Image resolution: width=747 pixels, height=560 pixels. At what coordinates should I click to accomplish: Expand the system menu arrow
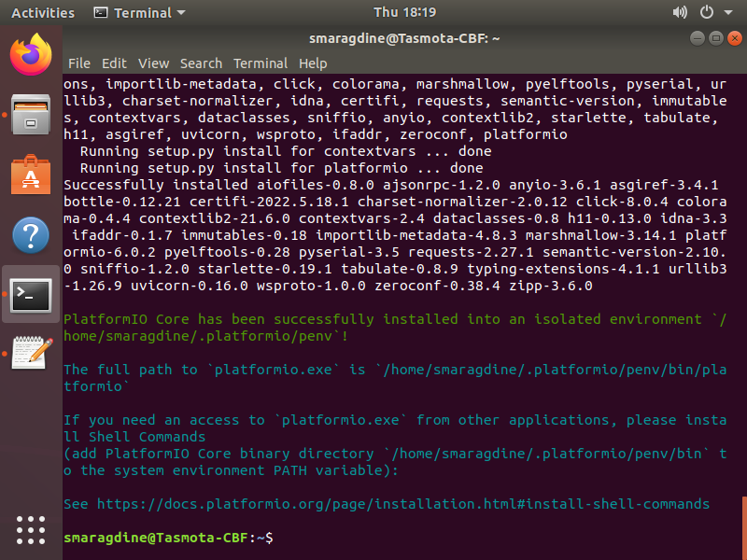click(x=728, y=13)
